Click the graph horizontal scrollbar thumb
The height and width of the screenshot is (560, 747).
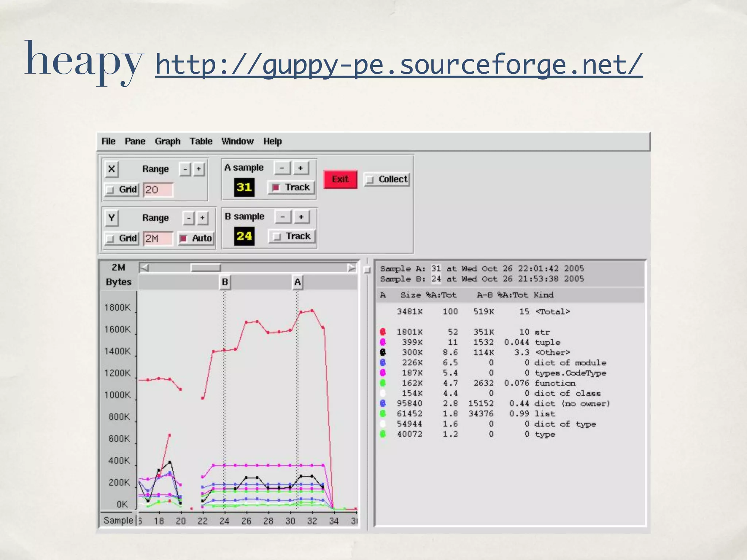(x=206, y=268)
